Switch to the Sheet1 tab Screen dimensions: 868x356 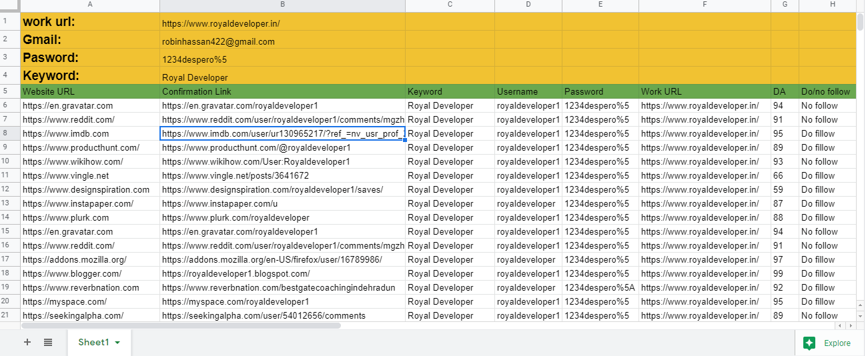click(93, 342)
